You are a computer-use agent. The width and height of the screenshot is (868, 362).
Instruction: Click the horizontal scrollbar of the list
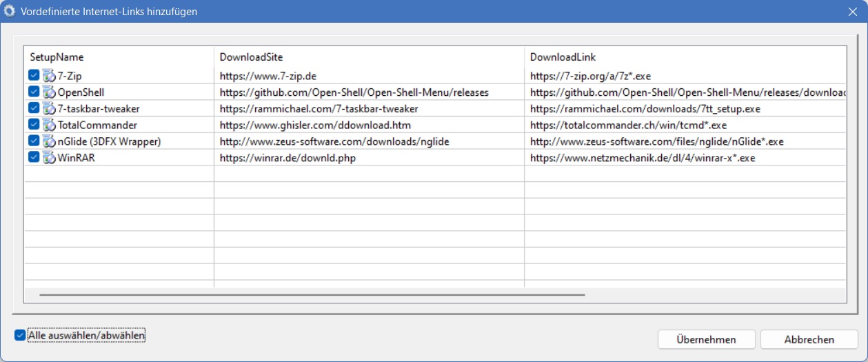click(312, 294)
